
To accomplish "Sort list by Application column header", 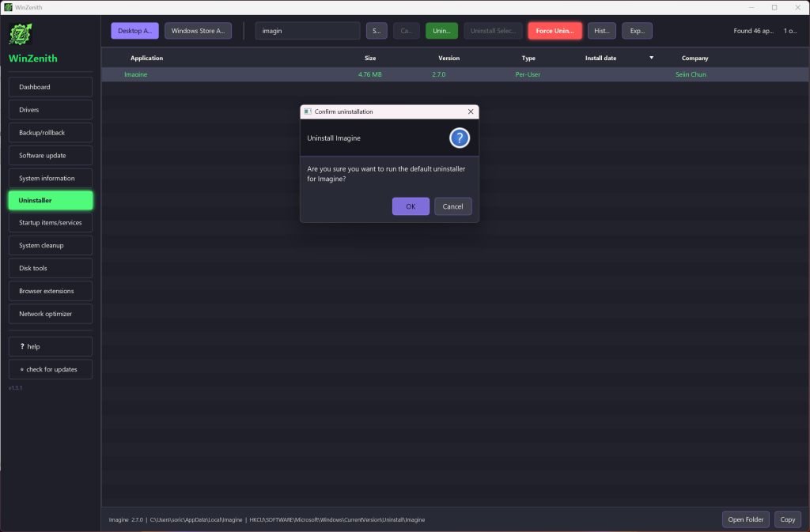I will tap(146, 58).
